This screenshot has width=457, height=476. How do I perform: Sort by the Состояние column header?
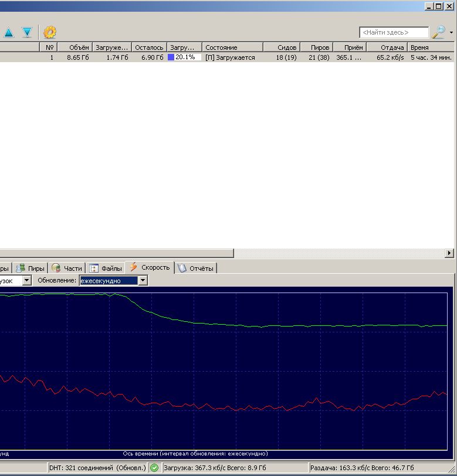232,47
